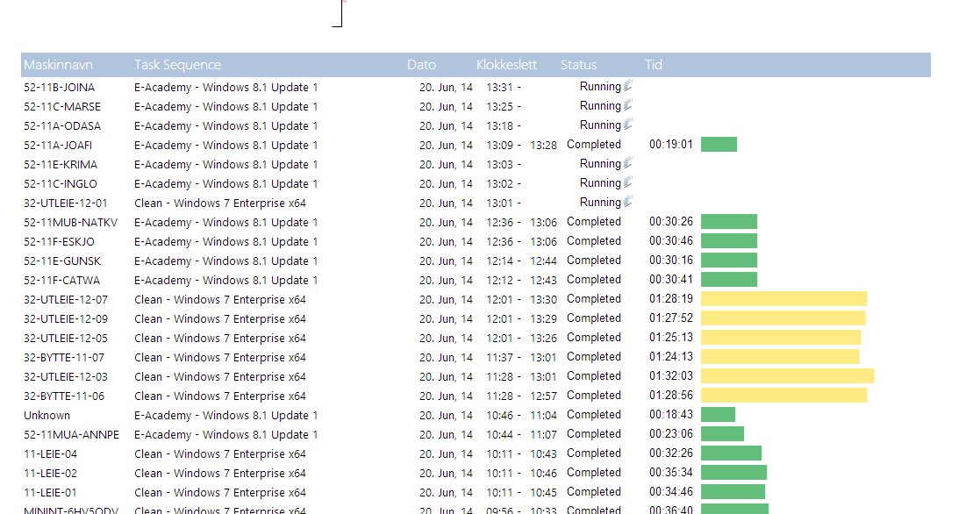Click the spinner icon beside 32-UTLEIE-12-01

[627, 202]
